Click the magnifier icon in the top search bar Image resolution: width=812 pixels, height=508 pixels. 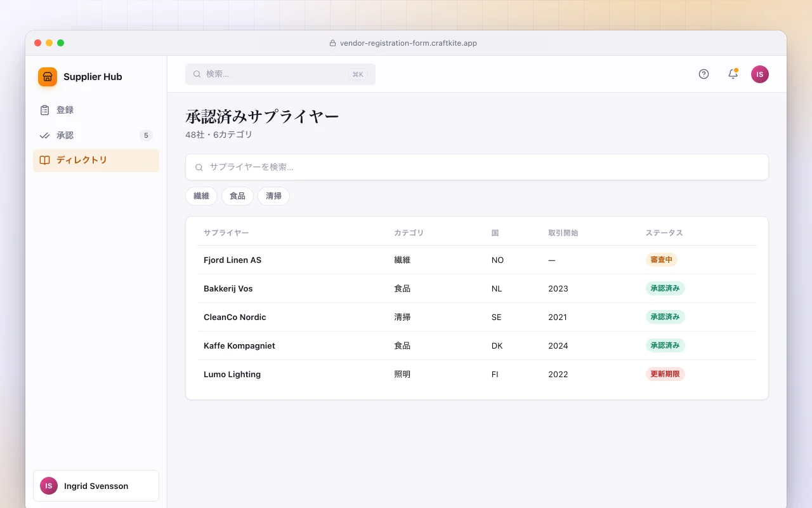[x=197, y=74]
